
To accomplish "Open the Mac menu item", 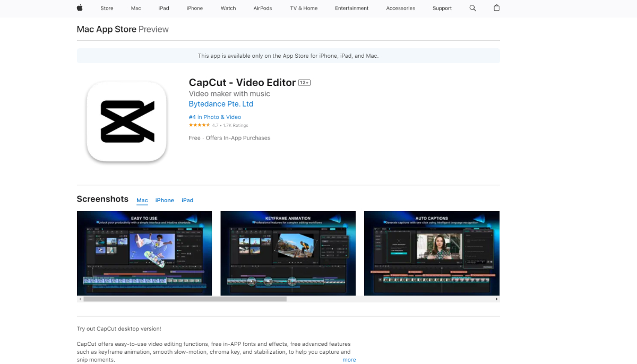I will 136,8.
